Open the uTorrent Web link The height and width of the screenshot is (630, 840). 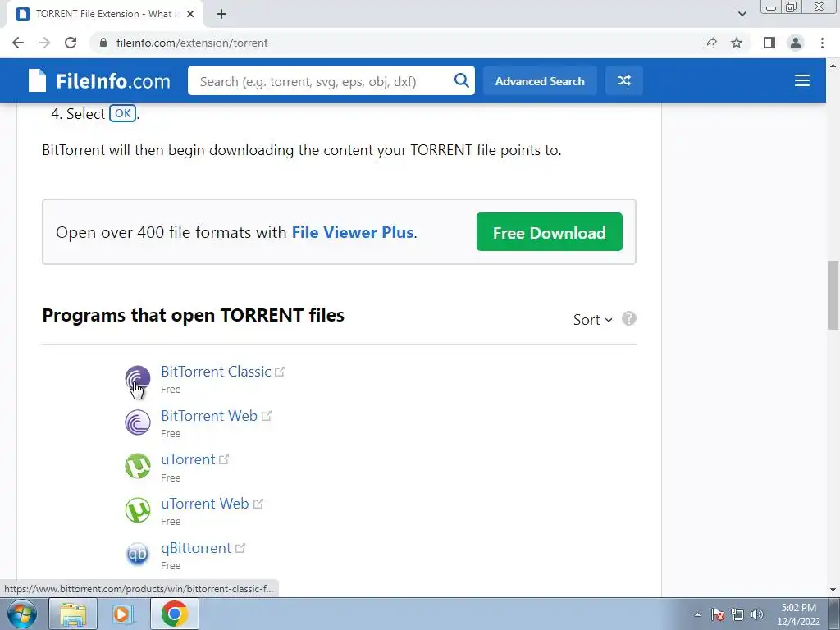click(x=204, y=504)
